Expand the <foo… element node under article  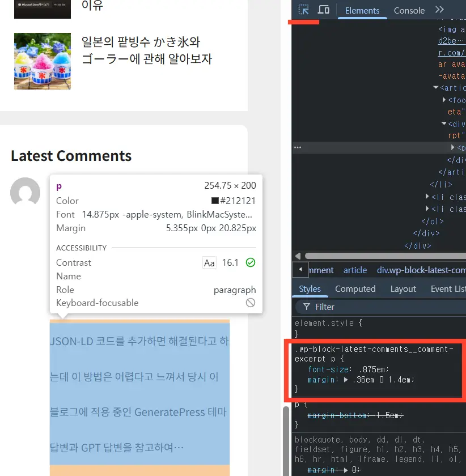[444, 100]
